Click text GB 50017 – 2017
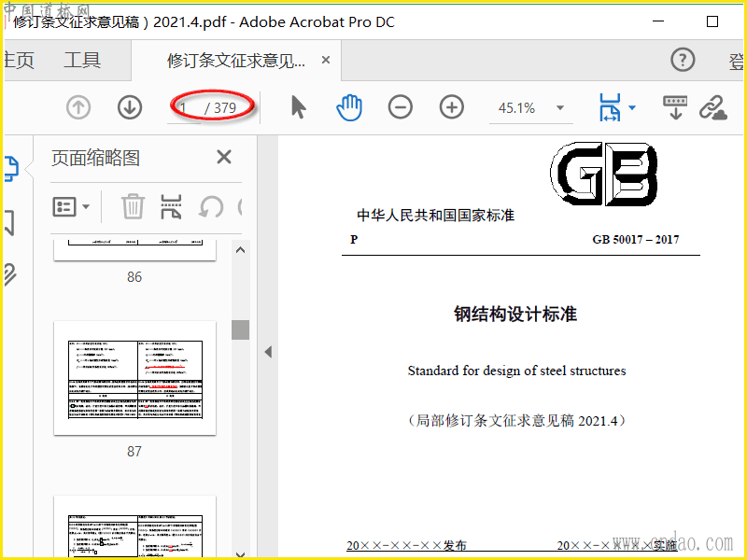Viewport: 747px width, 560px height. [636, 239]
